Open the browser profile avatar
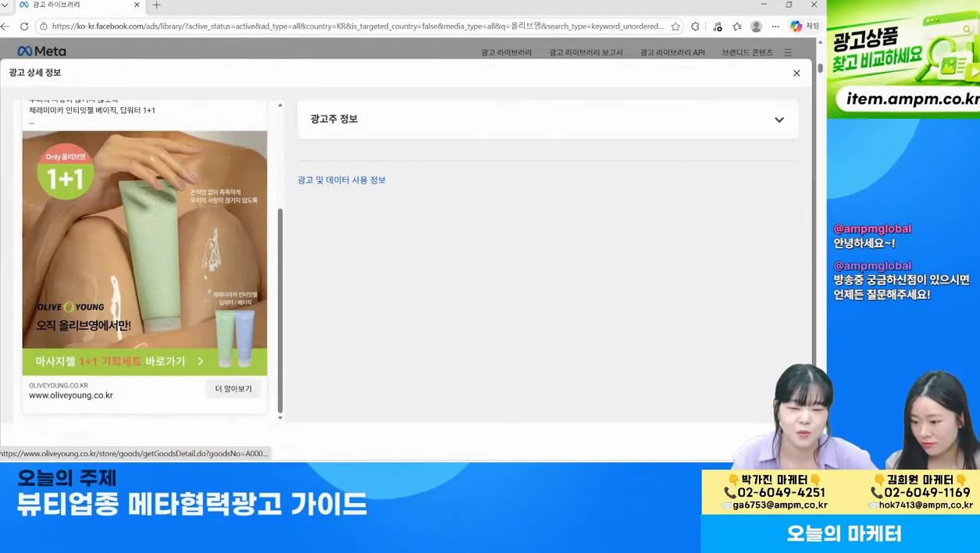The width and height of the screenshot is (980, 553). [x=756, y=26]
